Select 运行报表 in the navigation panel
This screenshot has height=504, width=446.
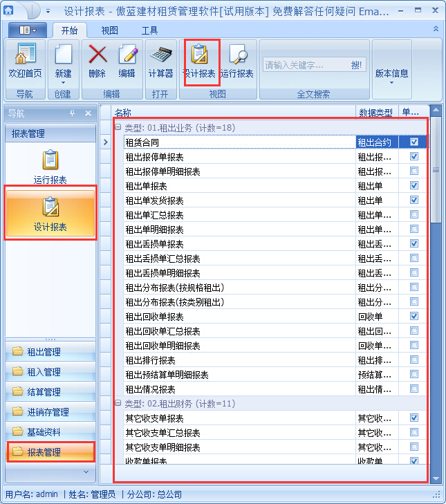tap(50, 167)
